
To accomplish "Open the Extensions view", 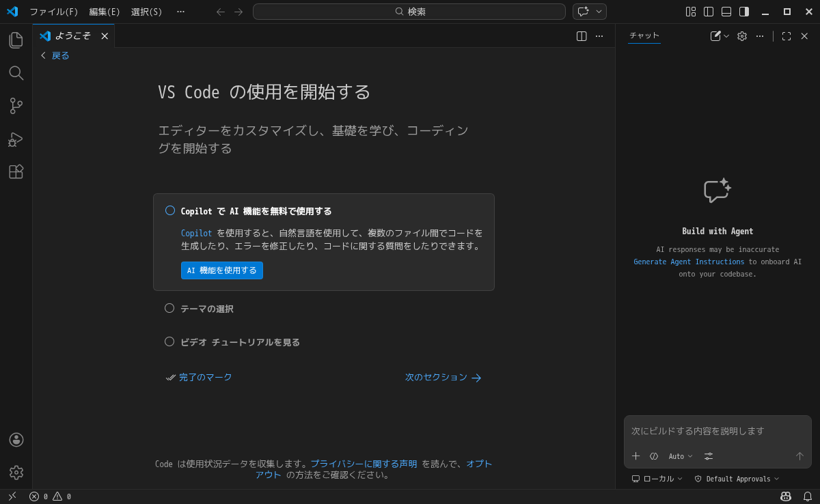I will point(16,171).
